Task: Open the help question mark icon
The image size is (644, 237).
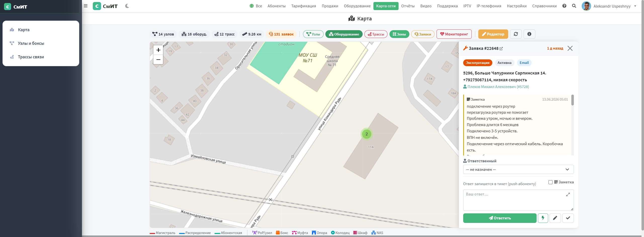Action: [x=564, y=6]
